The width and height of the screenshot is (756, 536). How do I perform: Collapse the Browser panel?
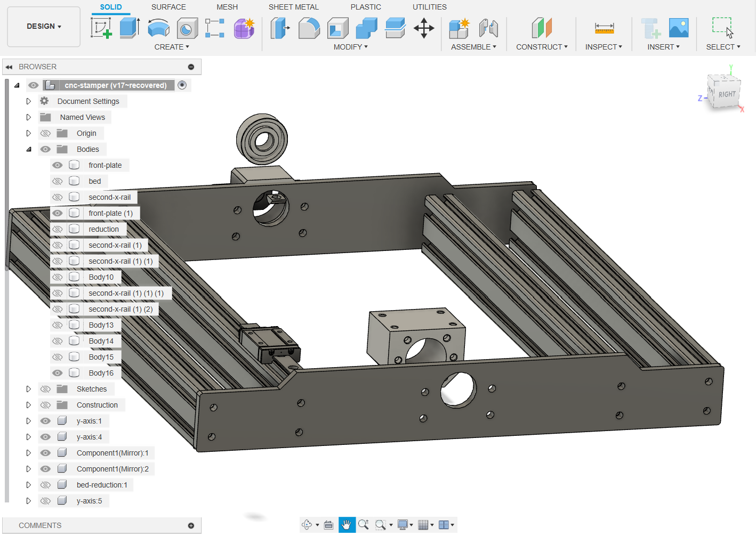pyautogui.click(x=9, y=66)
